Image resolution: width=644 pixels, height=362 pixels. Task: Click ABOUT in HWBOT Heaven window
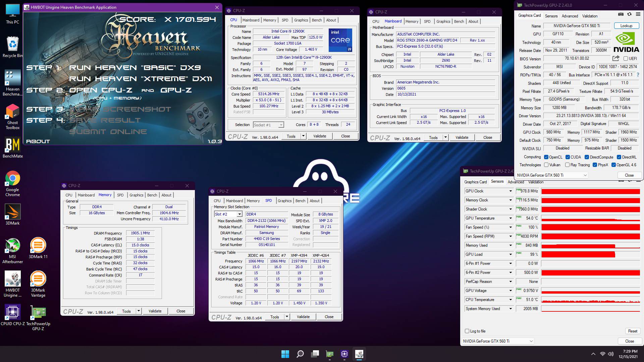38,141
